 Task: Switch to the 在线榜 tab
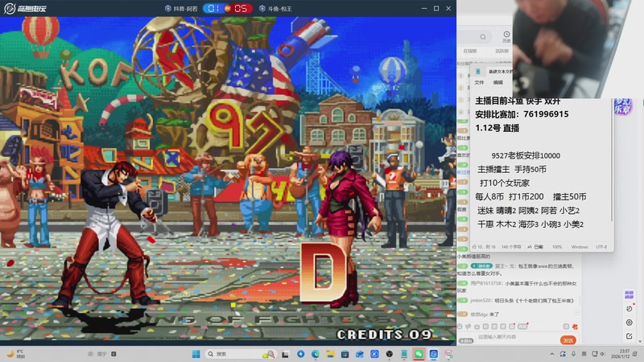pos(470,51)
